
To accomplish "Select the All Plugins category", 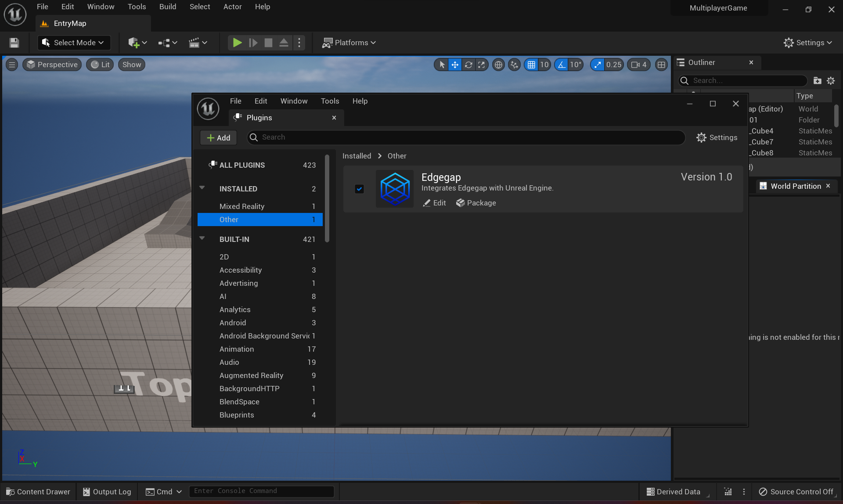I will [260, 165].
